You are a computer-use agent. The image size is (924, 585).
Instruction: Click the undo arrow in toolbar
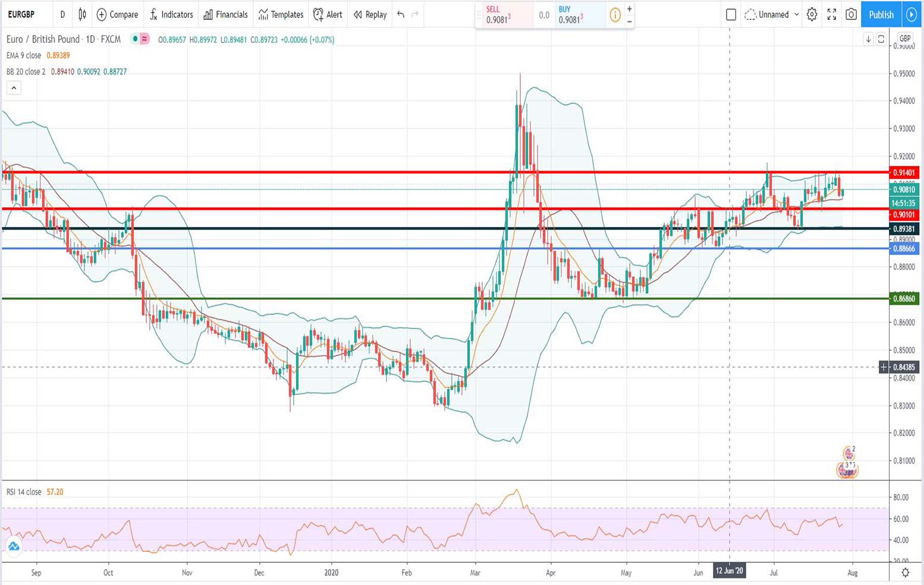click(x=401, y=14)
